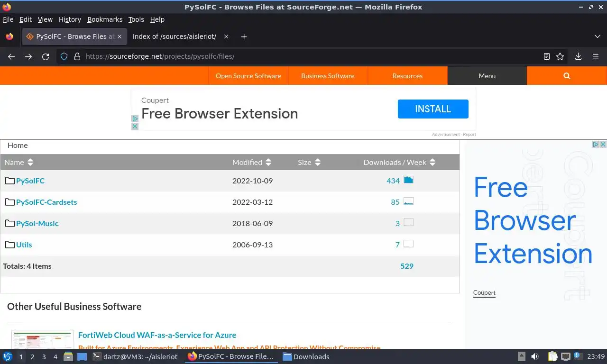
Task: Click the 434 downloads count for PySolFC
Action: [x=393, y=181]
